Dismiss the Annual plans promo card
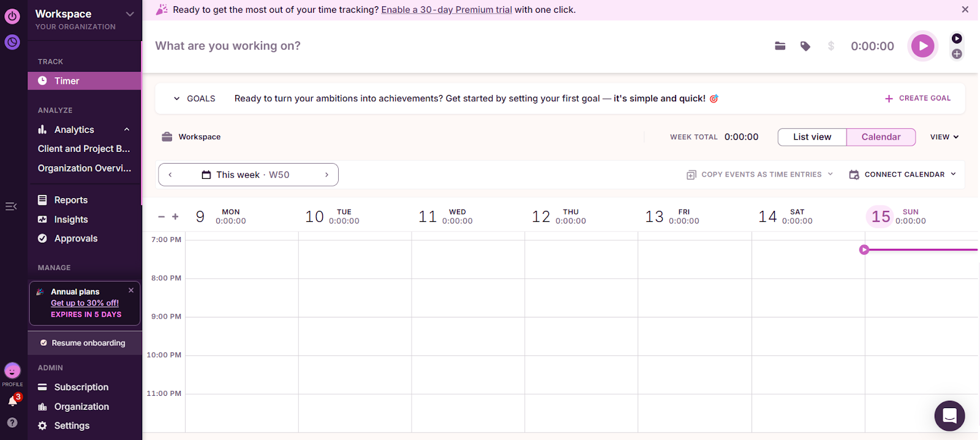 [131, 290]
